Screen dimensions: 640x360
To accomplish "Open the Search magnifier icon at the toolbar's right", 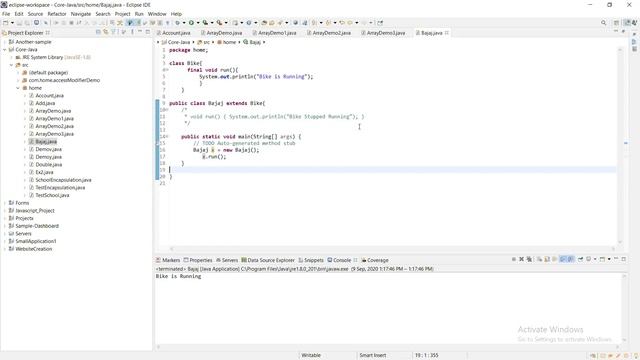I will pos(603,23).
